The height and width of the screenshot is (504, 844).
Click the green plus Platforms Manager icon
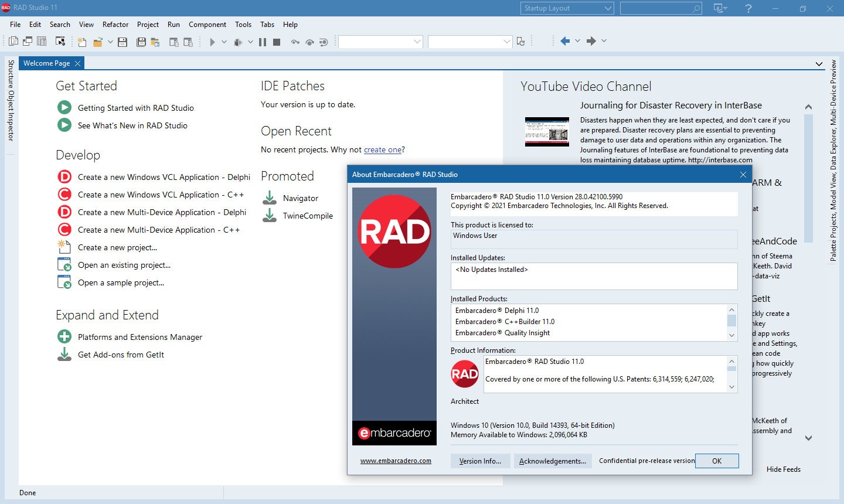click(64, 336)
